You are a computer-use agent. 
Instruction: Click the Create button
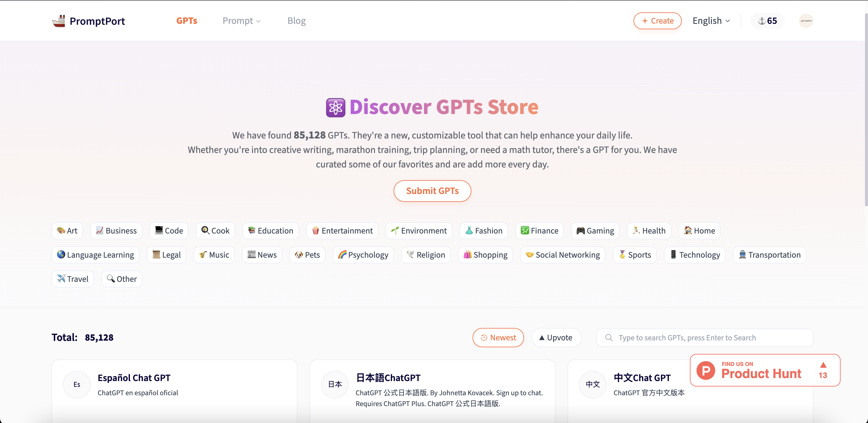pyautogui.click(x=657, y=21)
